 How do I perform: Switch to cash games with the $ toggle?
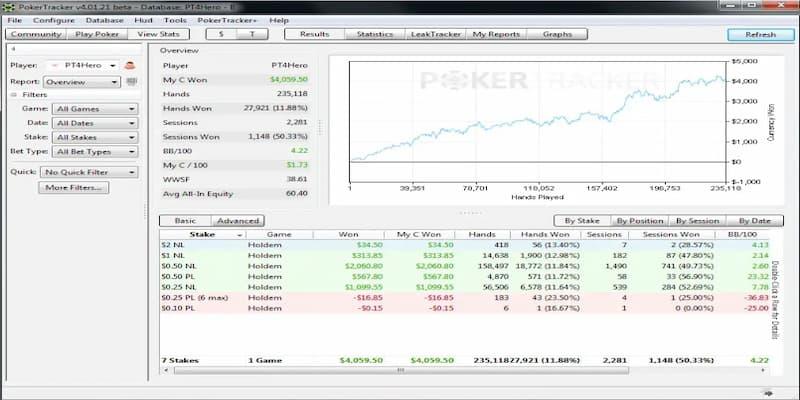[x=221, y=34]
